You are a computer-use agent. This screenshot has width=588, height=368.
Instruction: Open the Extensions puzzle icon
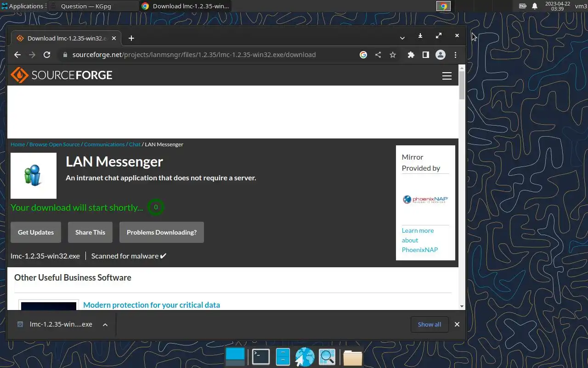411,55
